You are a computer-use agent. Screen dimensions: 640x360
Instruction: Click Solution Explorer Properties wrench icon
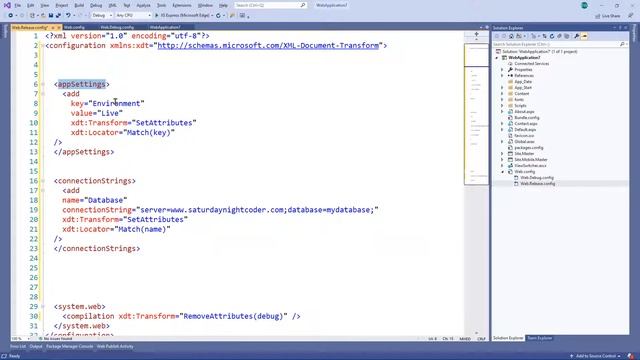pyautogui.click(x=577, y=36)
